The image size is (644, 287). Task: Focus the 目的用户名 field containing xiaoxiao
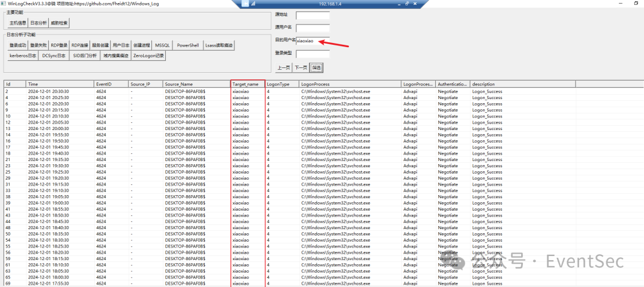click(312, 41)
